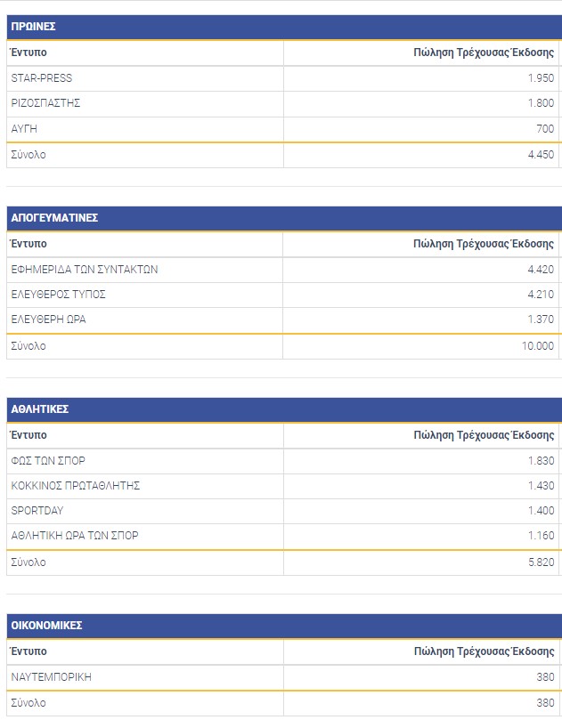Click the ΠΡΩΙΝΕΣ total value 4.450
562x728 pixels.
(538, 155)
